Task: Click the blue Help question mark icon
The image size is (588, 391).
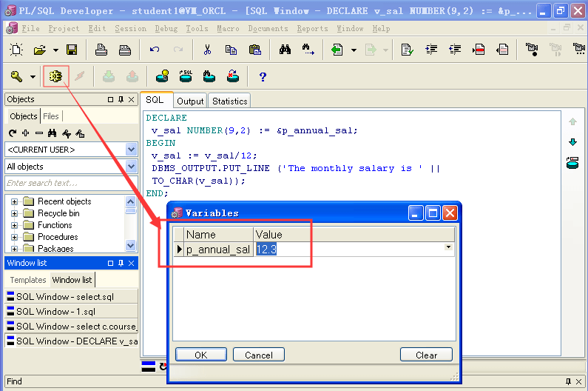Action: pos(263,76)
